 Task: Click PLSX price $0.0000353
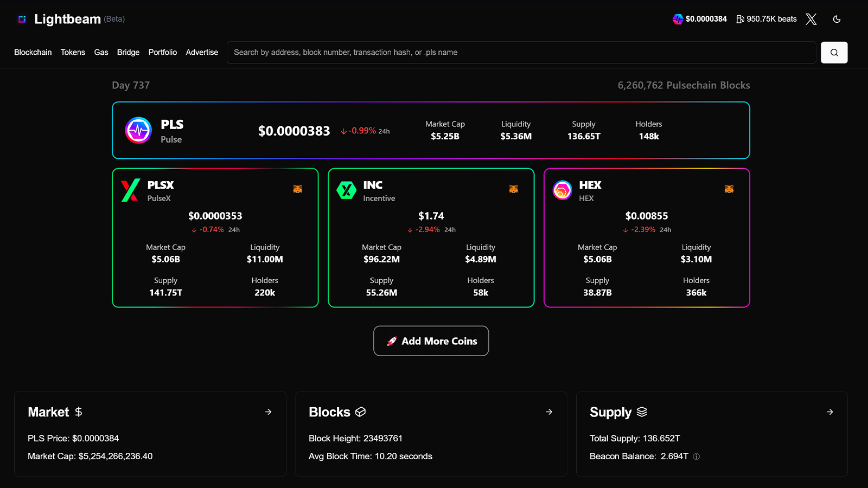pyautogui.click(x=215, y=216)
